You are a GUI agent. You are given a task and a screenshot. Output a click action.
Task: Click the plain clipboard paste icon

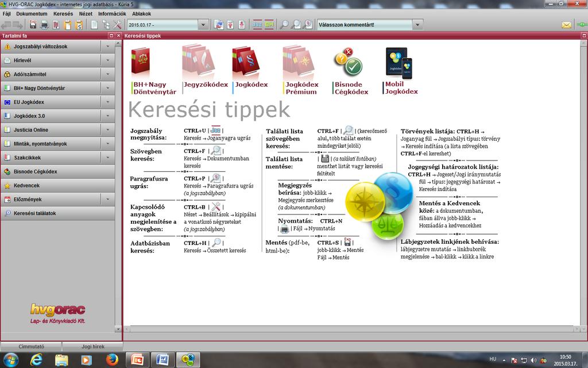coord(68,25)
